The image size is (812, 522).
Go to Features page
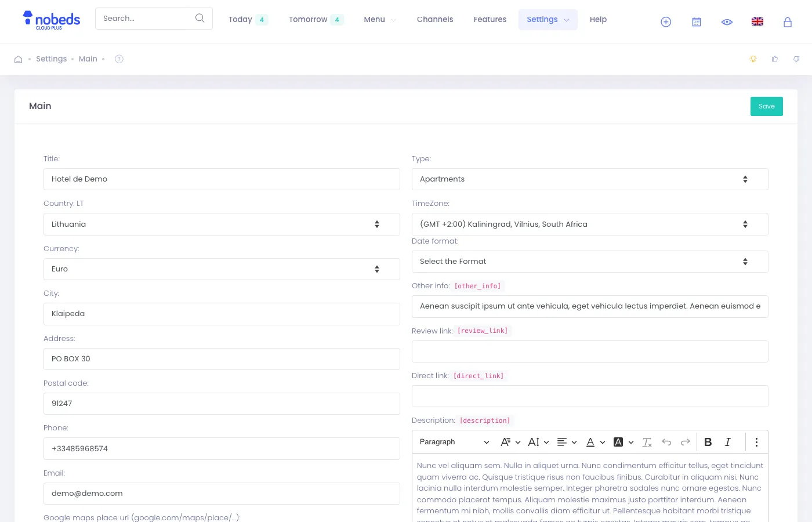click(x=490, y=20)
